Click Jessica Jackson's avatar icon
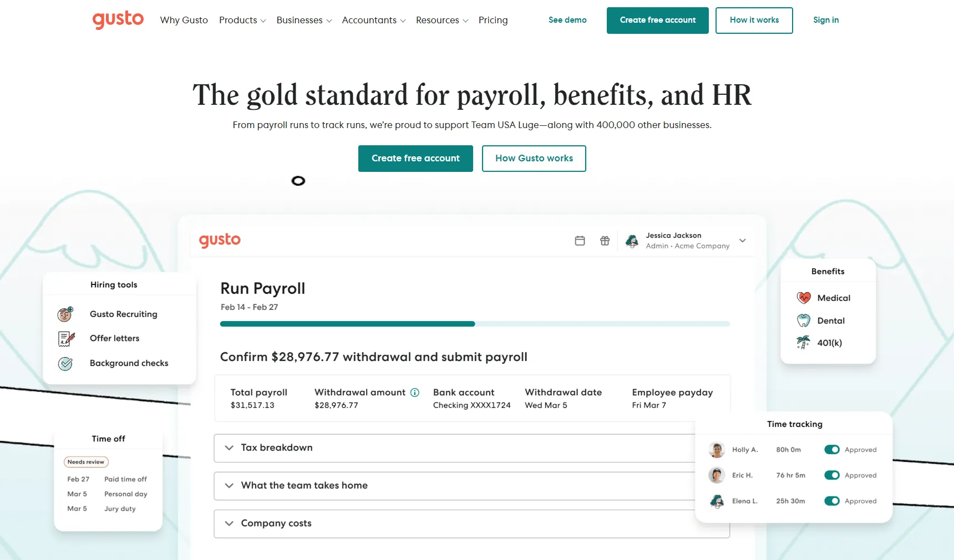Viewport: 954px width, 560px height. (632, 241)
